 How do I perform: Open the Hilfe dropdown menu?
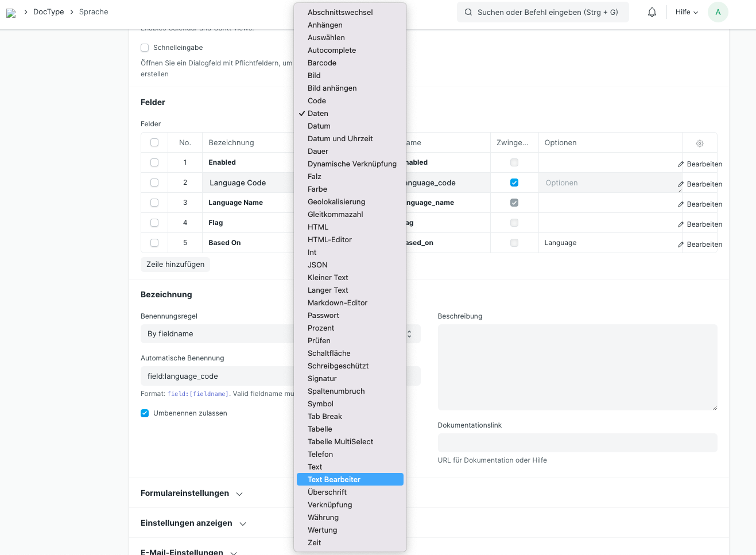687,12
